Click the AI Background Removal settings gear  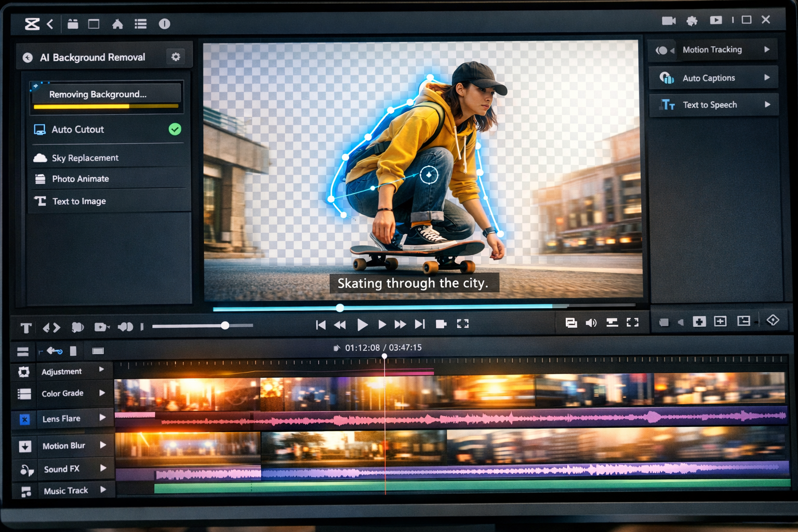point(175,57)
